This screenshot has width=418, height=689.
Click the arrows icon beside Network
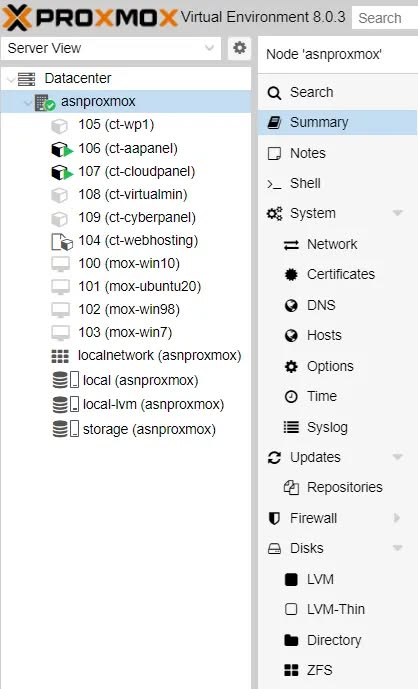pyautogui.click(x=291, y=245)
